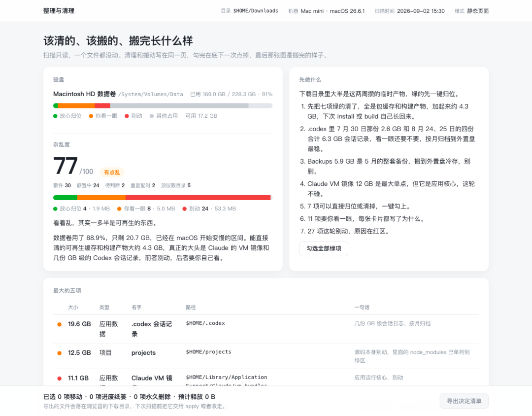Click the 导出决定清单 button
Viewport: 532px width, 416px height.
[464, 401]
